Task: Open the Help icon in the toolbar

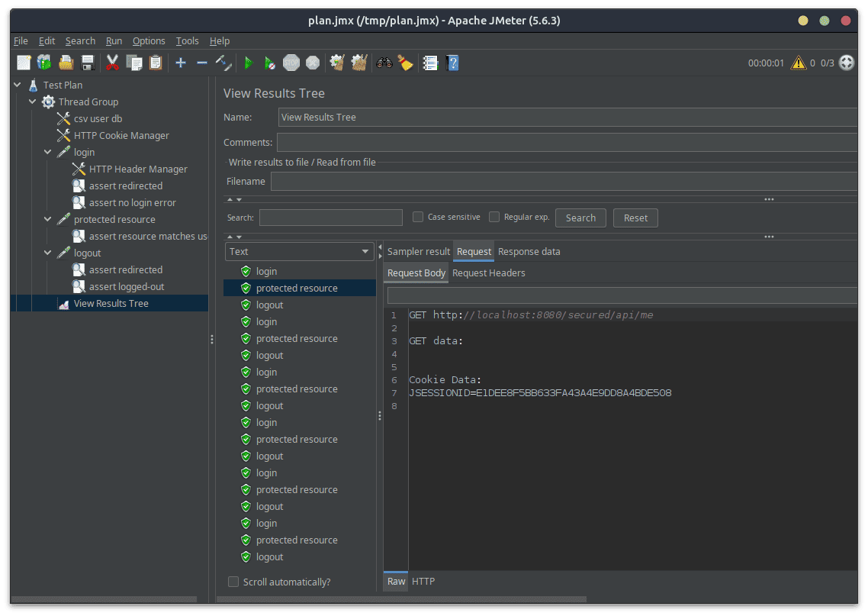Action: click(x=452, y=63)
